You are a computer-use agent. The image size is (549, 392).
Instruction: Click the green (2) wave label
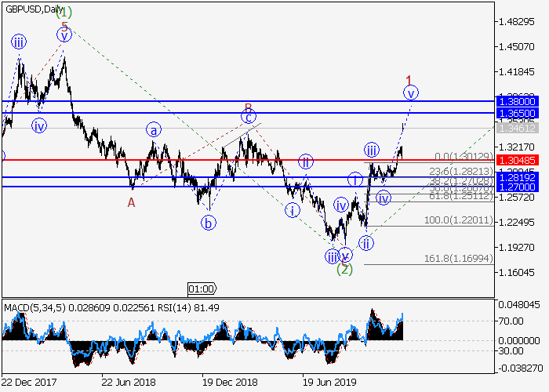(344, 269)
